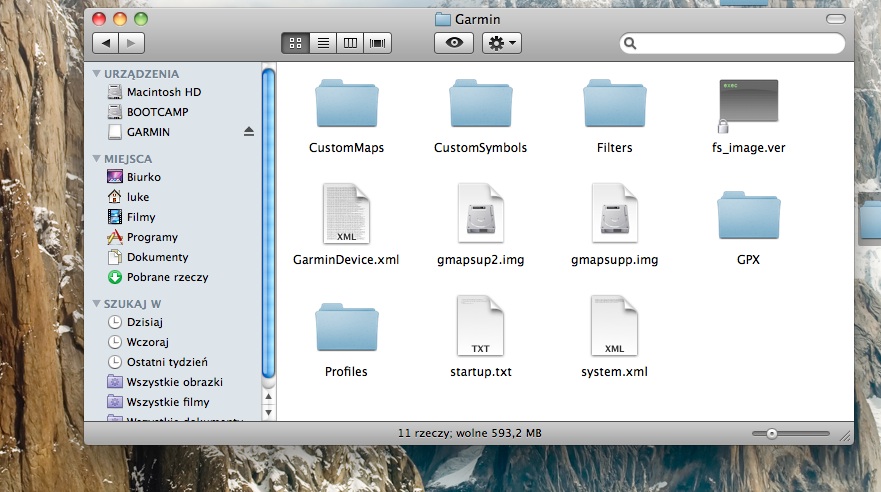Select the startup.txt file
The image size is (881, 492).
click(x=480, y=325)
